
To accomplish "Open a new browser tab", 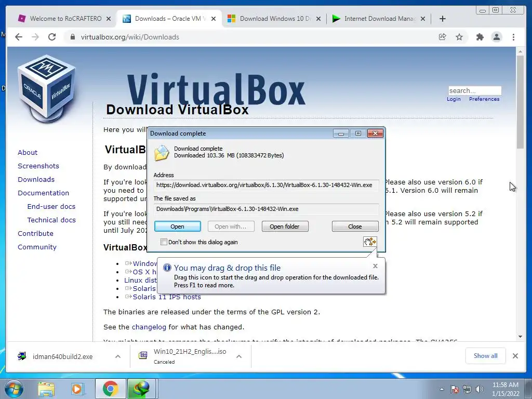I will 443,19.
